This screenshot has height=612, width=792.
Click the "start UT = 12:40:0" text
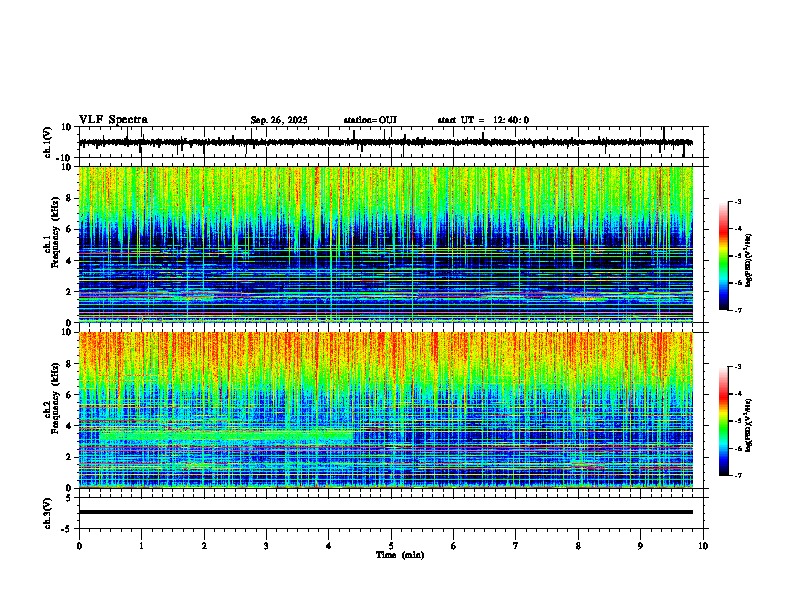(x=483, y=120)
